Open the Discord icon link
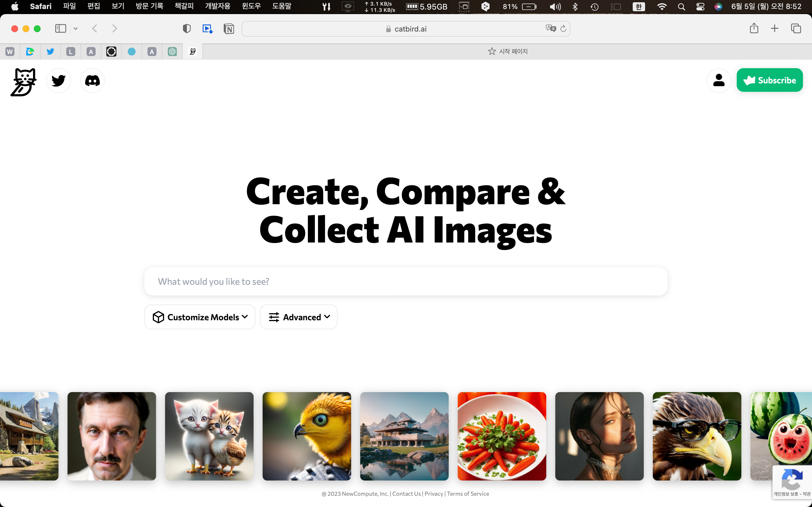This screenshot has width=812, height=507. (x=92, y=81)
